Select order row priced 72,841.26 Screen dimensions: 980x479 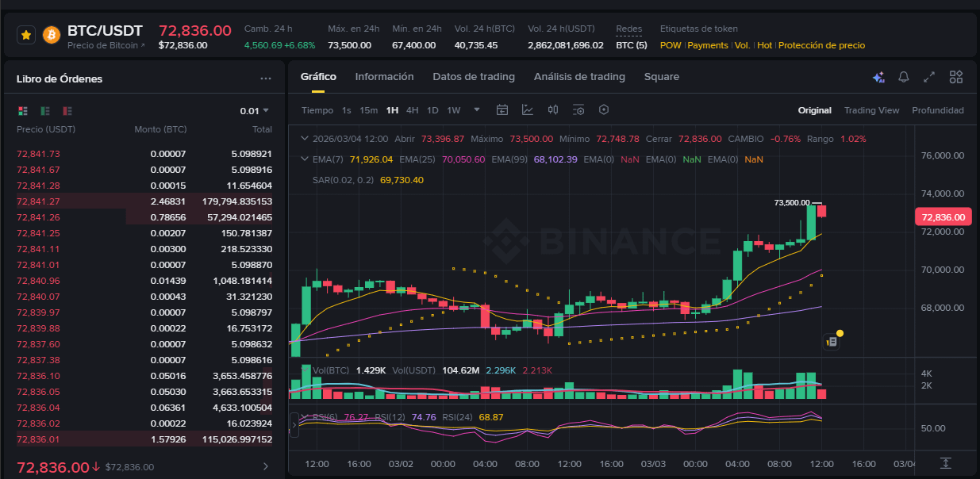[x=144, y=217]
